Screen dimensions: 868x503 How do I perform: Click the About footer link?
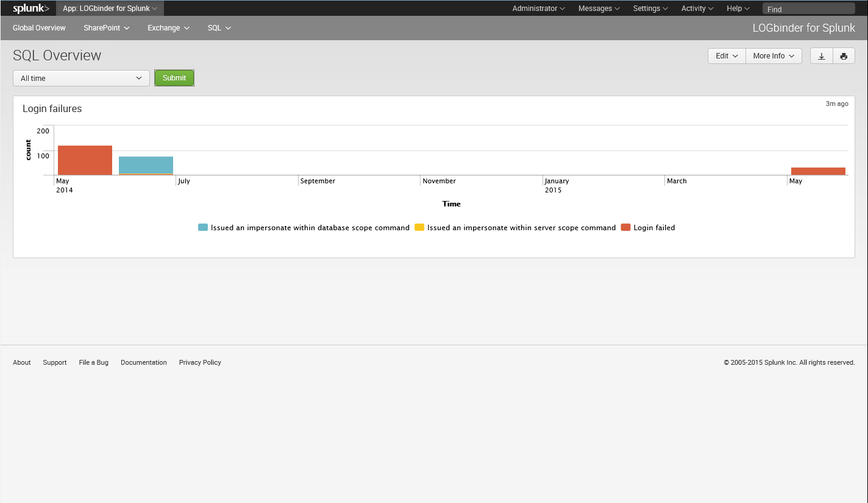click(x=22, y=362)
